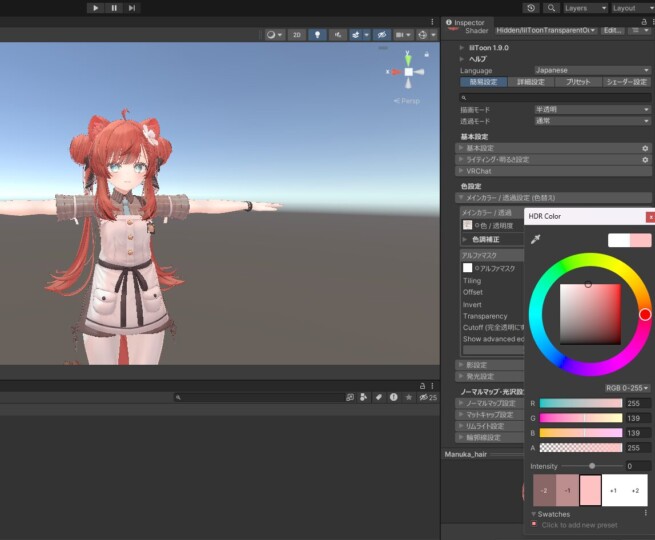Expand the リムライト設定 section
This screenshot has width=655, height=540.
coord(490,426)
